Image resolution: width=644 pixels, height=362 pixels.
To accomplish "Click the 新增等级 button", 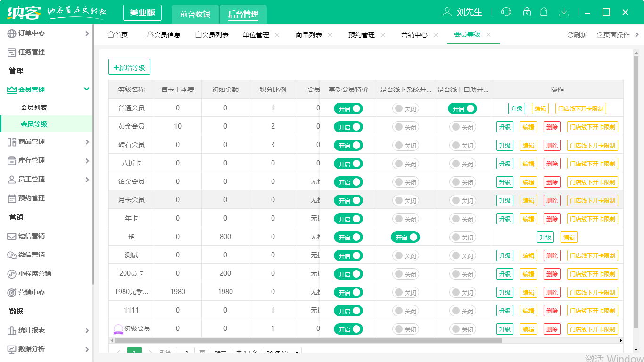I will pyautogui.click(x=129, y=66).
